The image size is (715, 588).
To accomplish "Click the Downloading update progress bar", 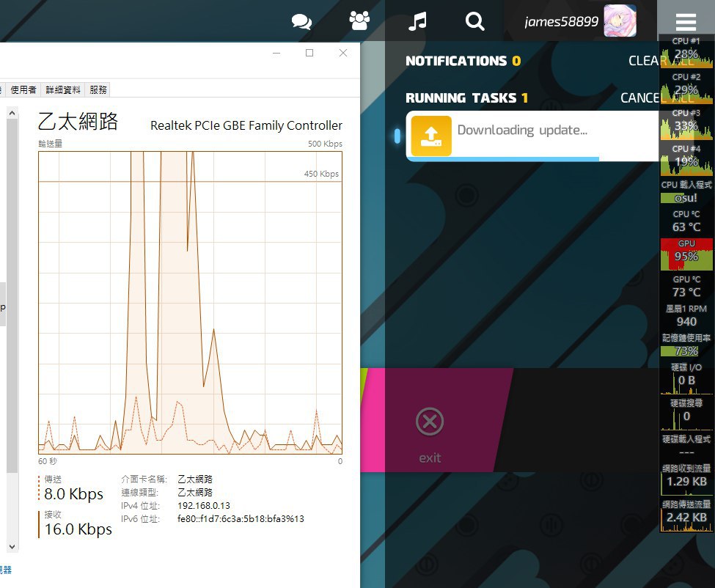I will point(502,159).
